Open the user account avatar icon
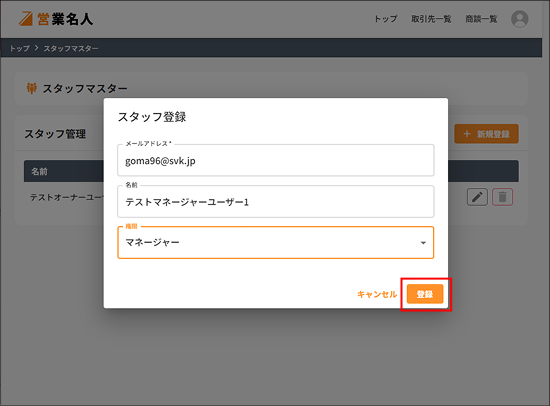 [x=519, y=19]
